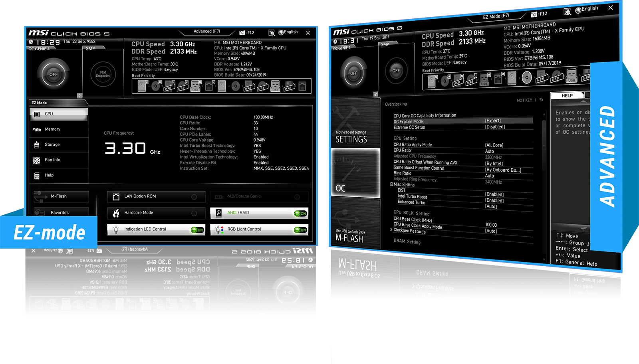Image resolution: width=639 pixels, height=364 pixels.
Task: Collapse the Misc Setting tree section
Action: pos(392,184)
